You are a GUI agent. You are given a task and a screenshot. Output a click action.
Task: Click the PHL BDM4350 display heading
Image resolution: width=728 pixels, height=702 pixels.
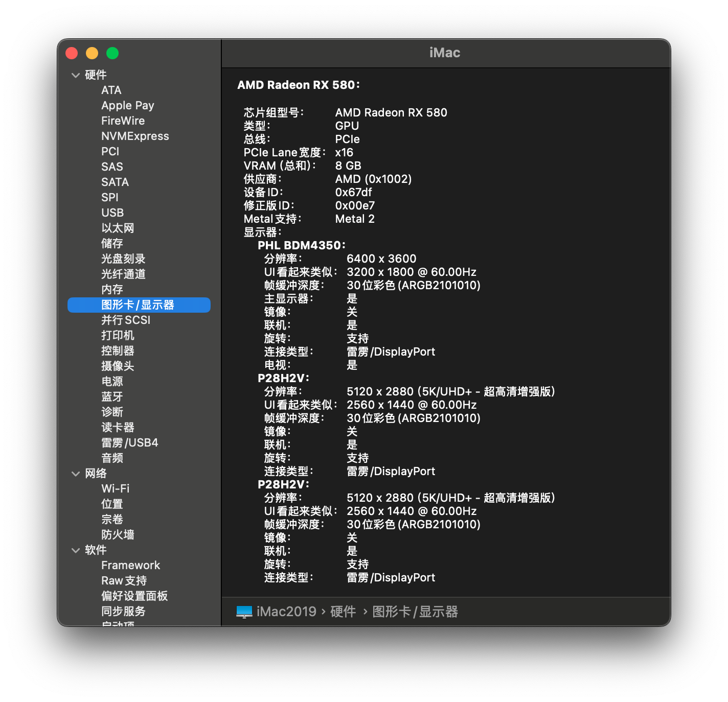[302, 245]
